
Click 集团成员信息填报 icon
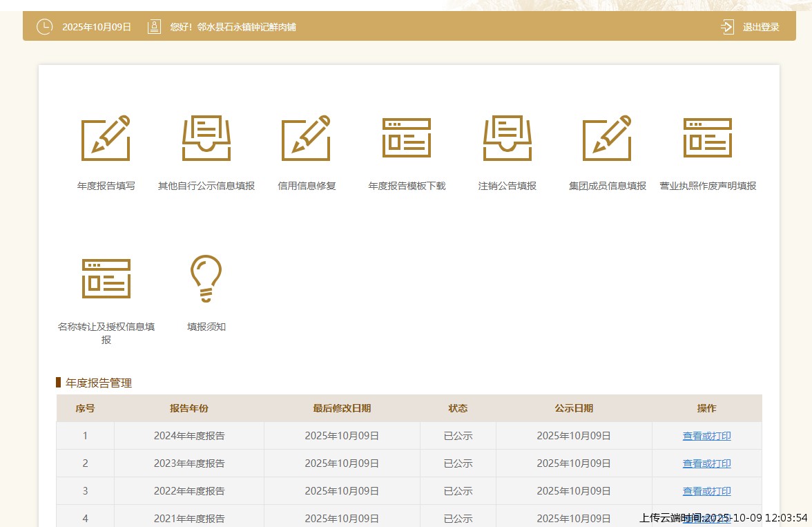[607, 138]
